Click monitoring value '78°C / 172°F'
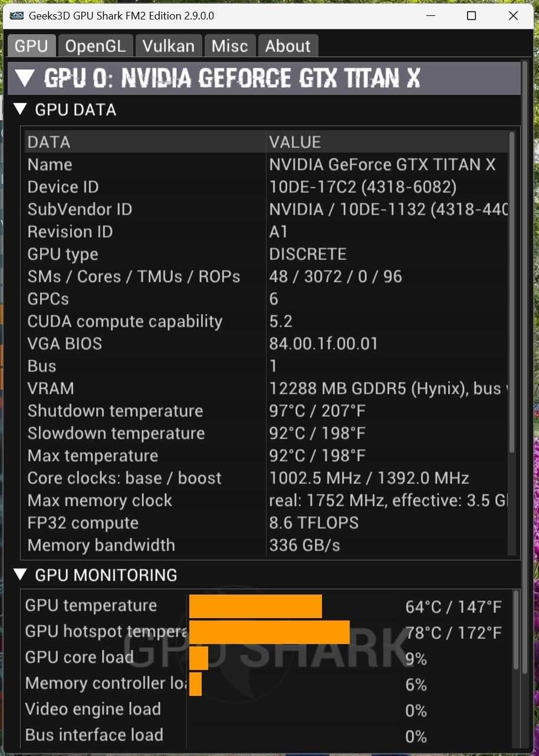 click(453, 633)
